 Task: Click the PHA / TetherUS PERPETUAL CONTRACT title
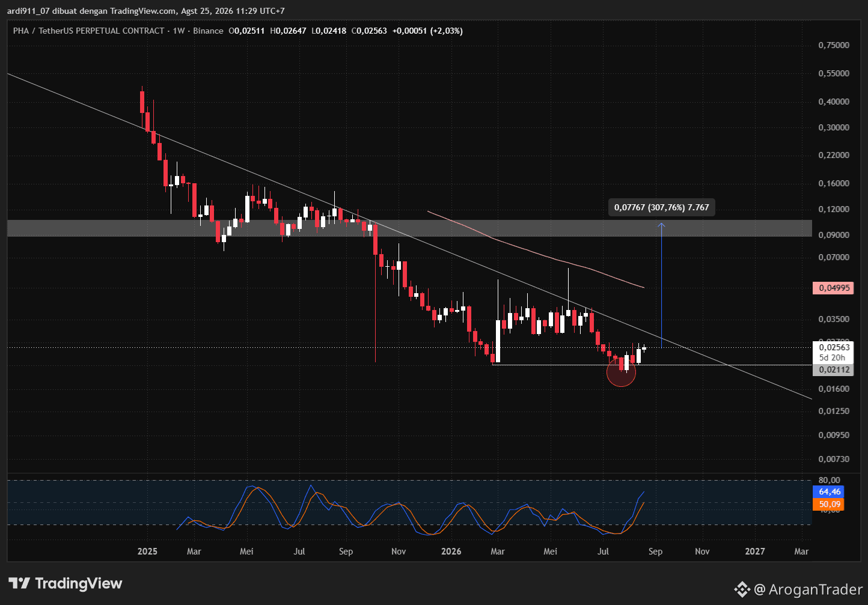click(x=88, y=31)
